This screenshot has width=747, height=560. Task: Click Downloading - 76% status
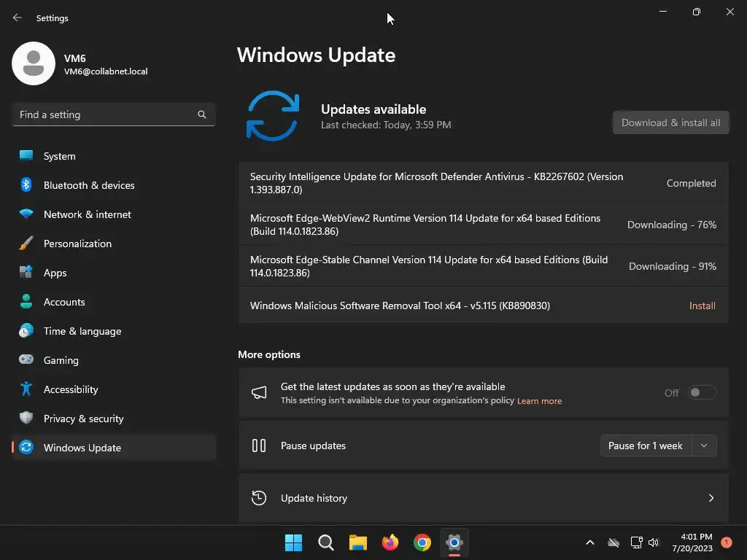point(672,225)
